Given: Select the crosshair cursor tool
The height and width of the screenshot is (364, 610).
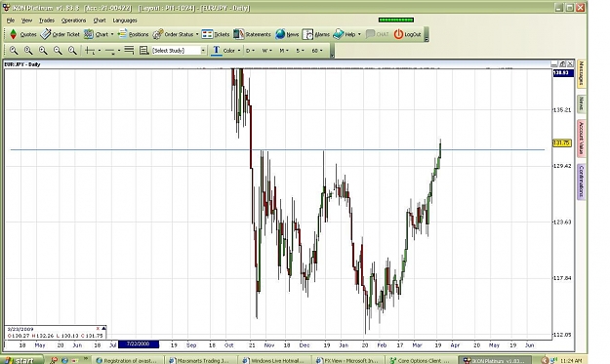Looking at the screenshot, I should click(x=90, y=50).
